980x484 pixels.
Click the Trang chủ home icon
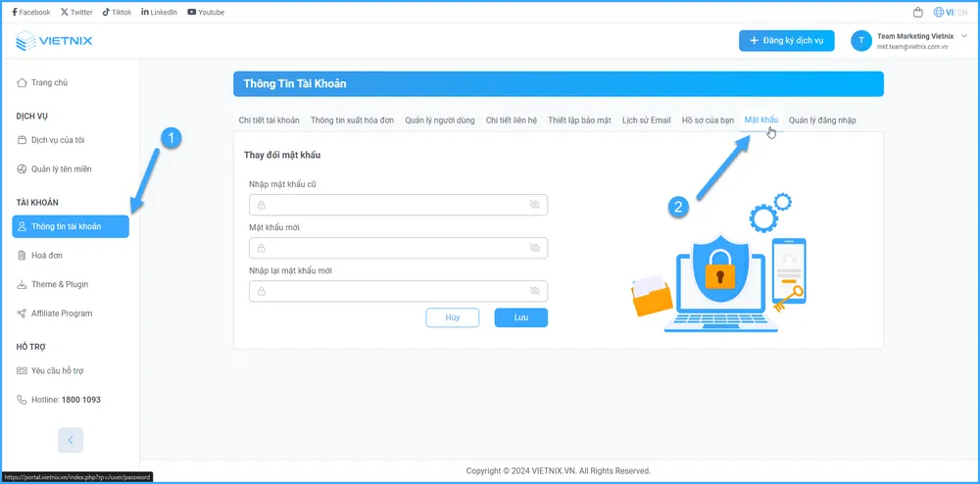[22, 83]
